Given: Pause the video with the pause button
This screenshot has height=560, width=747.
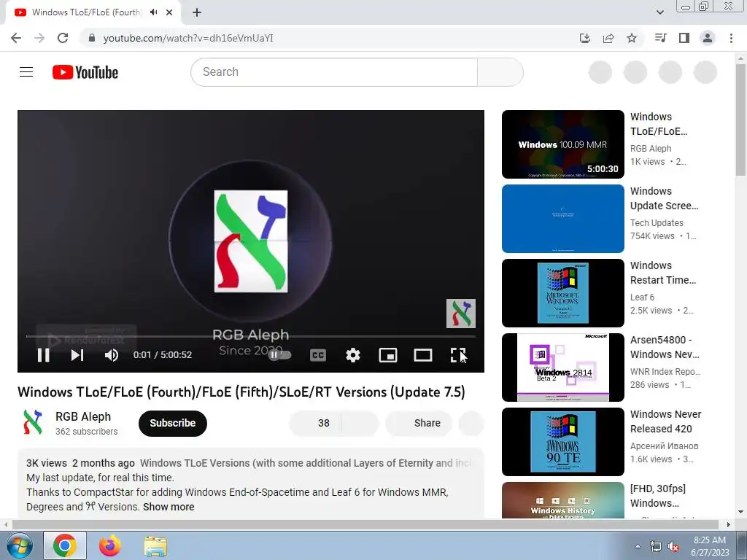Looking at the screenshot, I should coord(43,355).
